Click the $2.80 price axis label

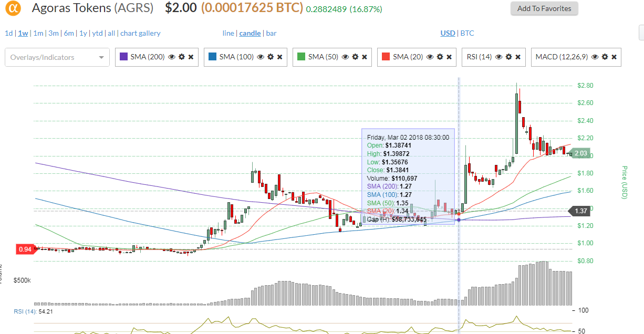click(x=585, y=86)
